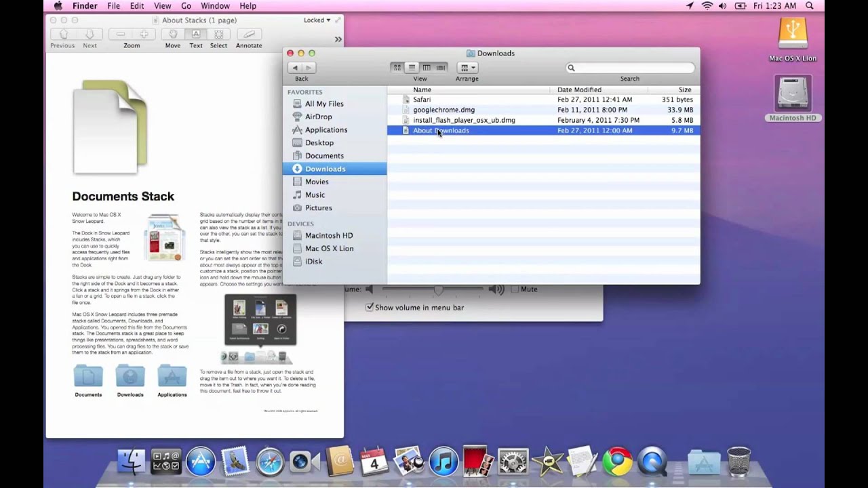
Task: Switch Finder to icon view
Action: (x=397, y=68)
